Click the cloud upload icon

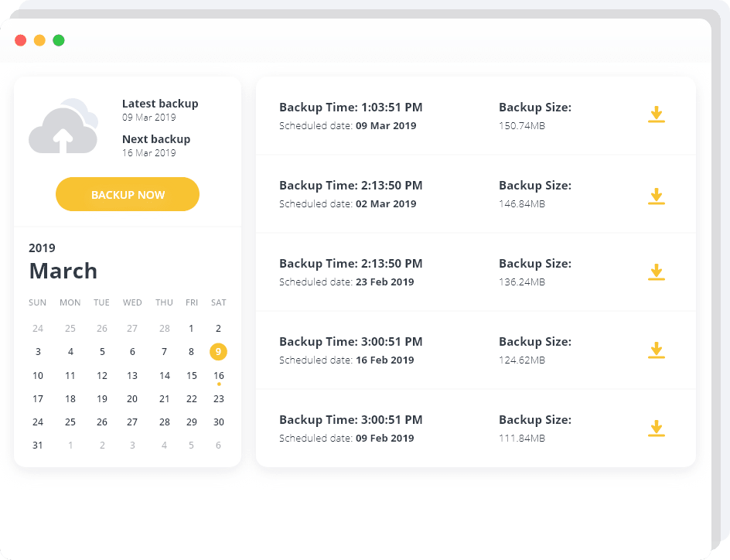(x=63, y=125)
